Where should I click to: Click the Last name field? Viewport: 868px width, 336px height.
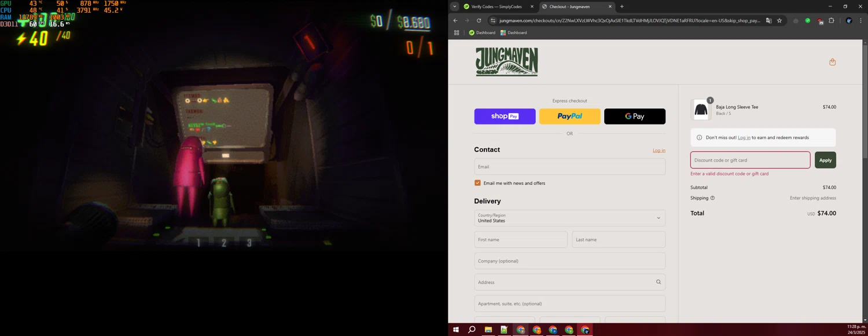coord(619,239)
